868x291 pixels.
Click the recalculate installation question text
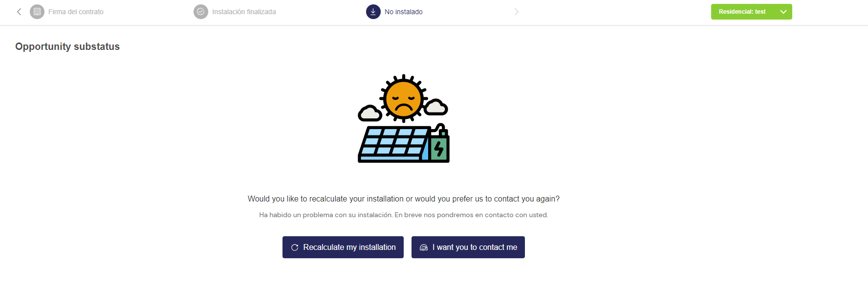coord(404,199)
